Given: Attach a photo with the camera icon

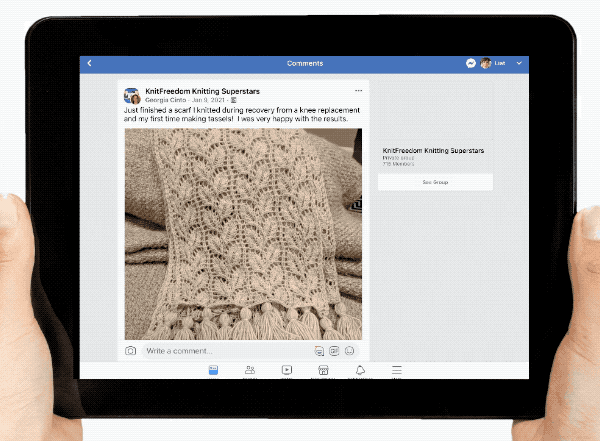Looking at the screenshot, I should click(130, 351).
